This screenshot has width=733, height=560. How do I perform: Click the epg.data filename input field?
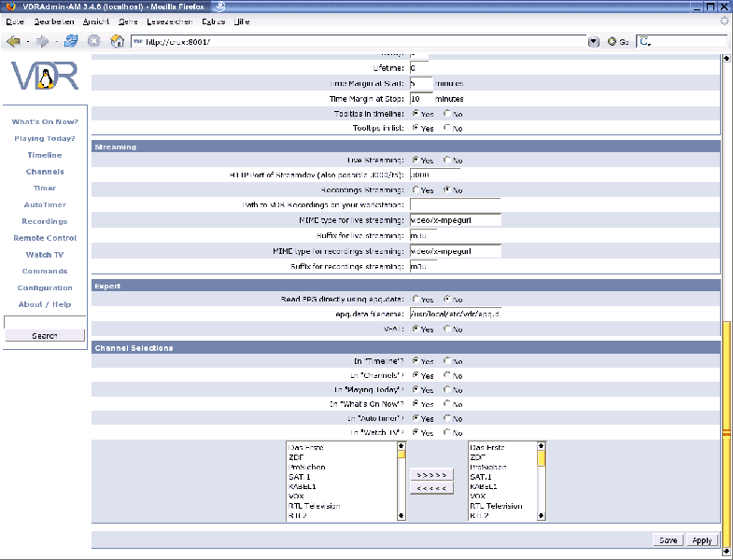click(455, 315)
